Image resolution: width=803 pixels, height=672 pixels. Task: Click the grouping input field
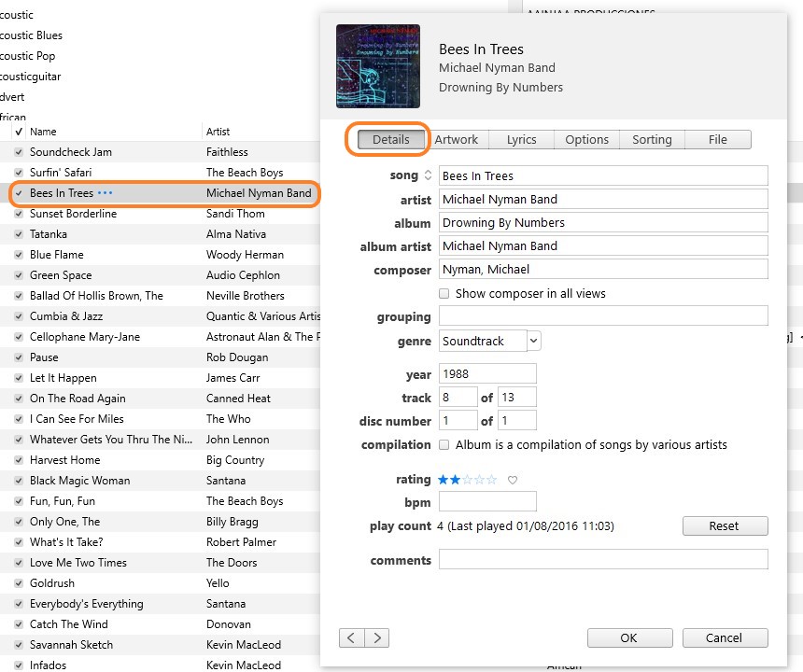(603, 315)
